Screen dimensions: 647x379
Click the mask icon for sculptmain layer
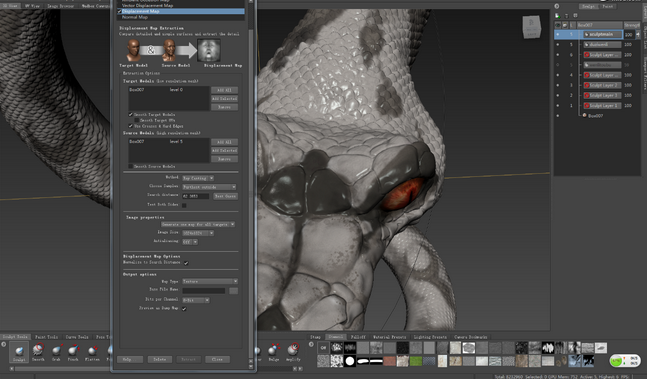tap(586, 34)
